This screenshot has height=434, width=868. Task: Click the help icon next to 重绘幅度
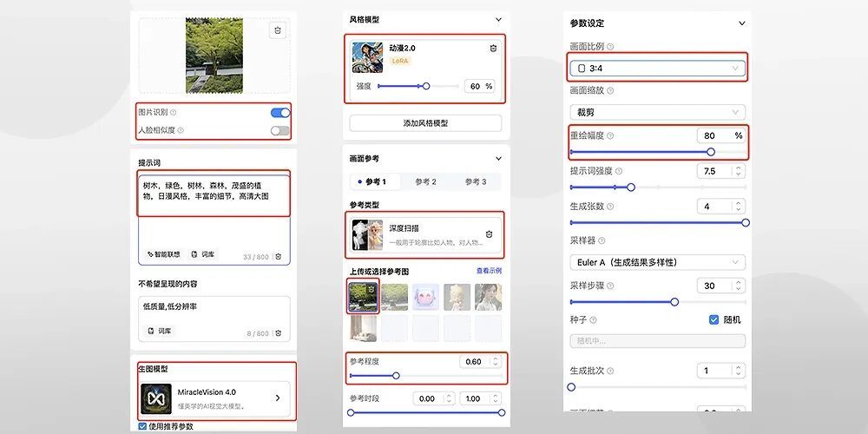(x=610, y=136)
